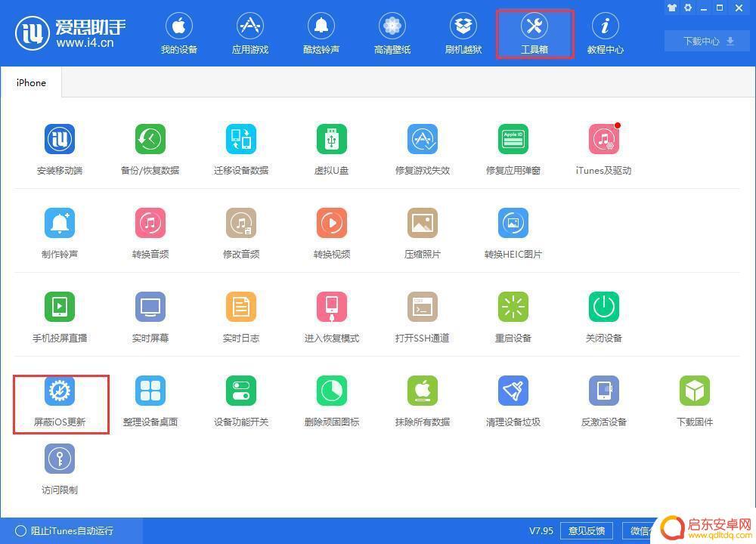Click the V7.95 version text

coord(541,530)
